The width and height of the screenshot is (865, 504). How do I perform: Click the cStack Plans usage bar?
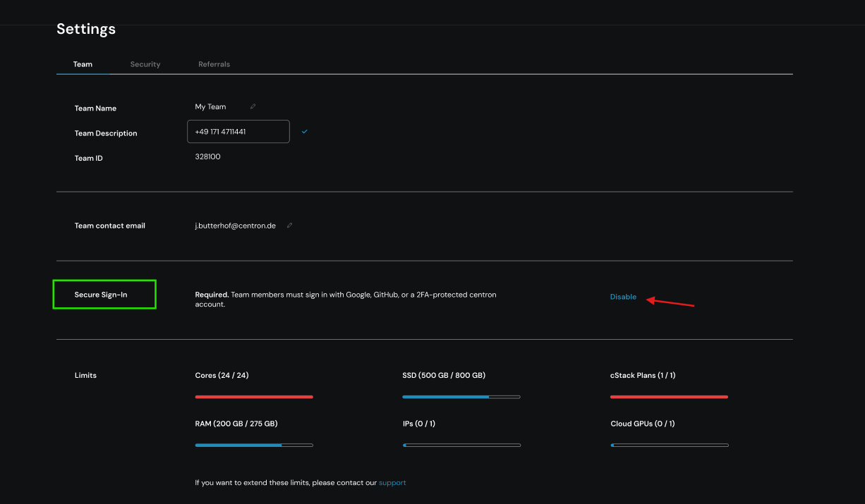tap(669, 397)
